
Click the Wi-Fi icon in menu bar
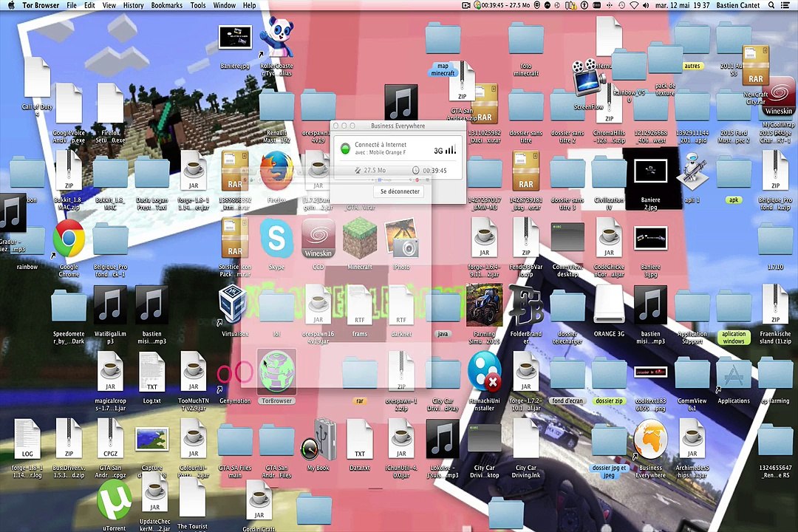click(x=634, y=5)
